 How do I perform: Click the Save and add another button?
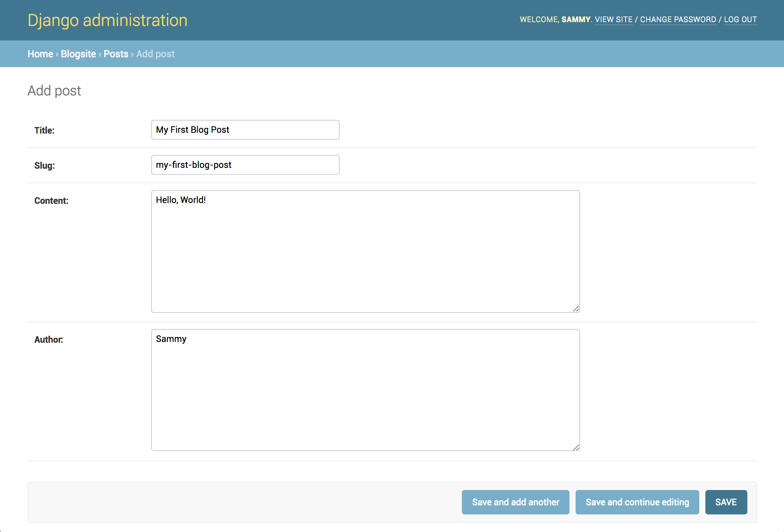(x=516, y=502)
